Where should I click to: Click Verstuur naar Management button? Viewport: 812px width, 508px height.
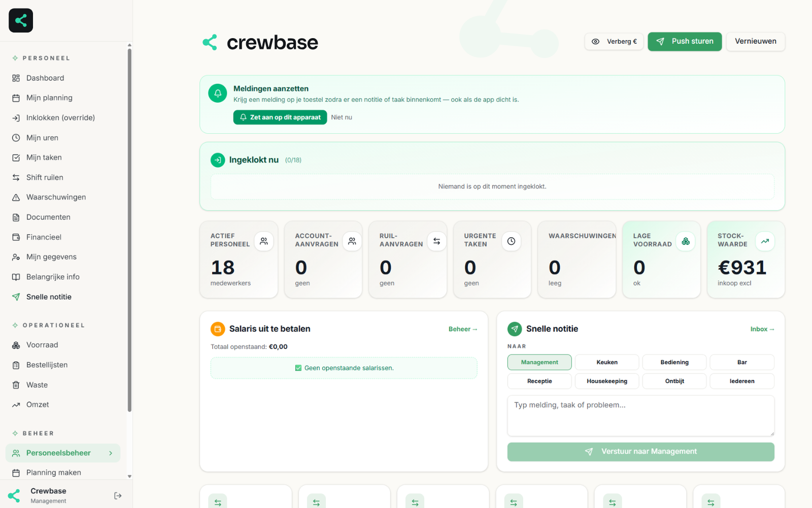point(641,452)
